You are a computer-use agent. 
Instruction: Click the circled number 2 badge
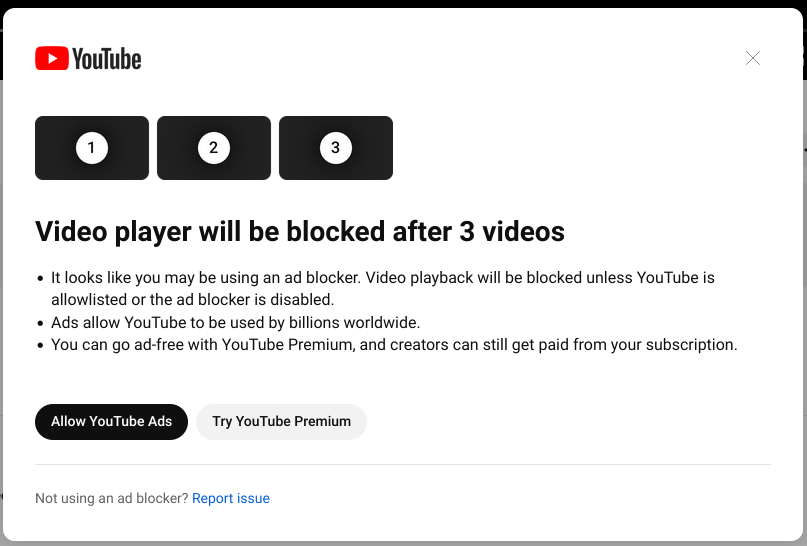[213, 148]
